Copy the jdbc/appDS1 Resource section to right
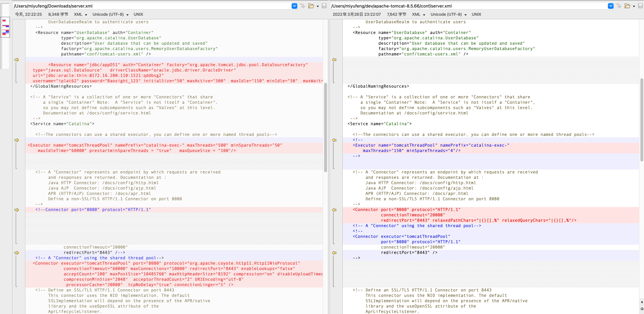The width and height of the screenshot is (644, 314). (17, 60)
